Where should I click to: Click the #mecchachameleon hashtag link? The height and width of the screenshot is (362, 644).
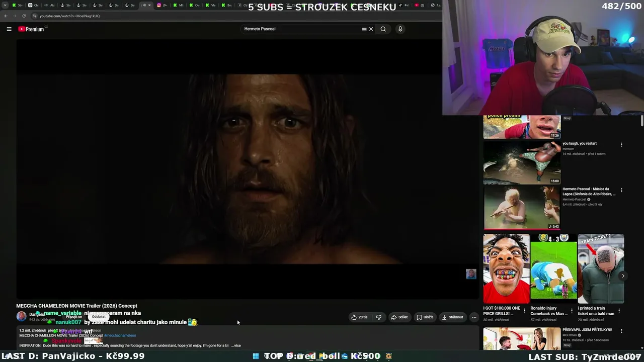(120, 335)
